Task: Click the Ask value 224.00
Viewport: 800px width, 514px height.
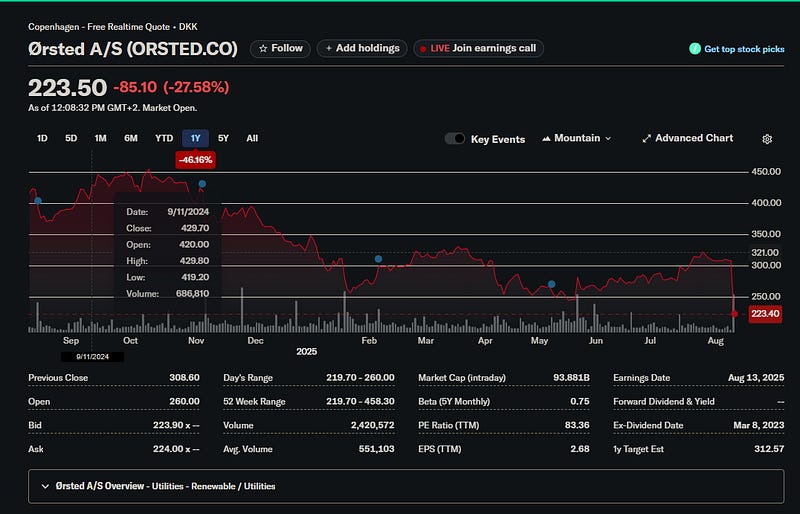Action: (x=176, y=449)
